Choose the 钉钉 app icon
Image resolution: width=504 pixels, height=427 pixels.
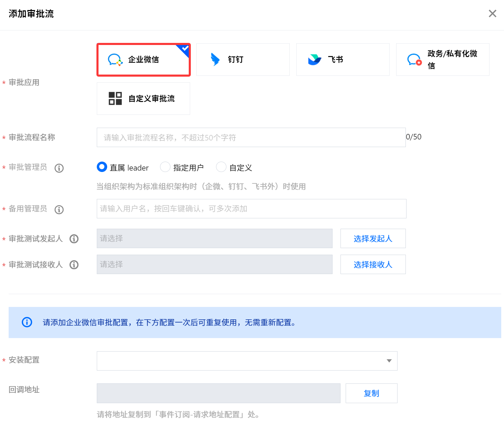(215, 60)
